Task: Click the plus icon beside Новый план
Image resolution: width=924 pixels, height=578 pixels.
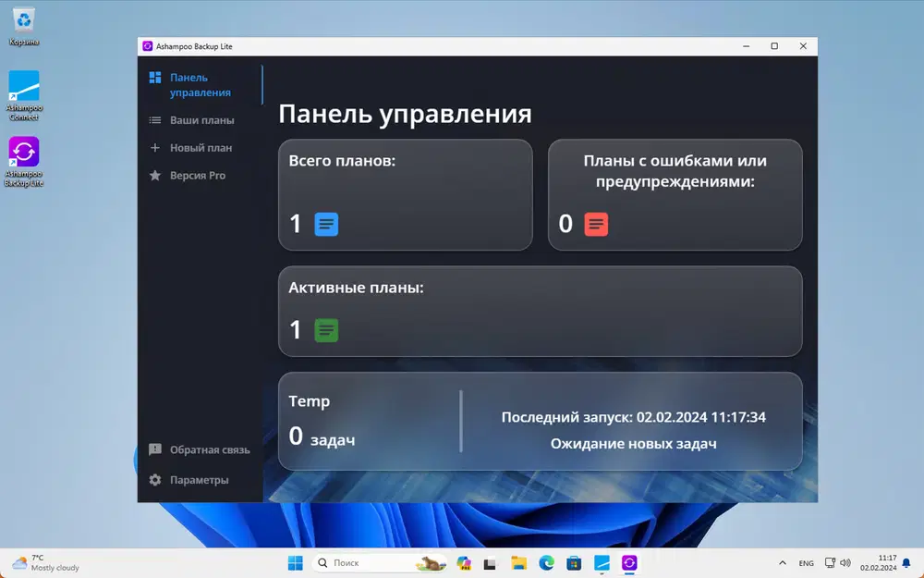Action: point(155,148)
